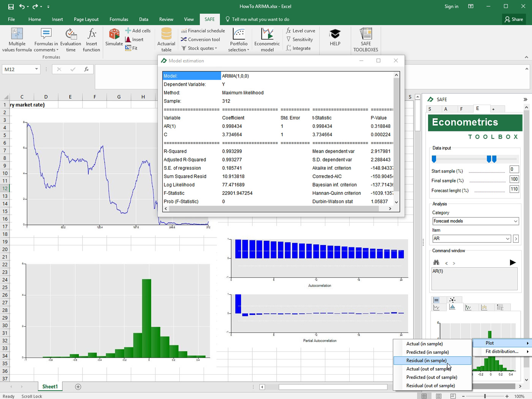Expand the Fit distribution submenu
This screenshot has height=399, width=532.
[502, 351]
